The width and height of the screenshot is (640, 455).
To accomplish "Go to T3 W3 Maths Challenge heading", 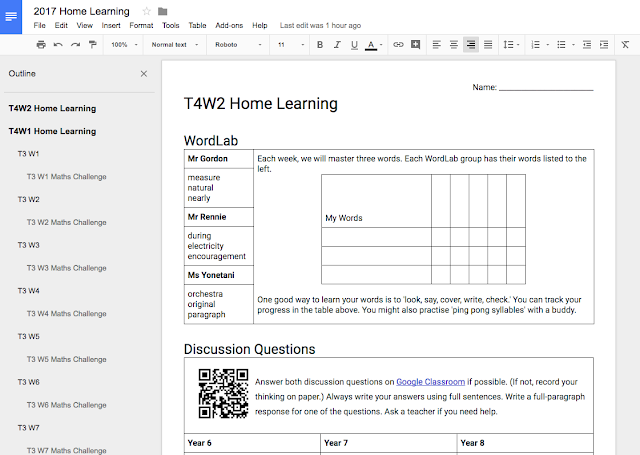I will point(67,268).
